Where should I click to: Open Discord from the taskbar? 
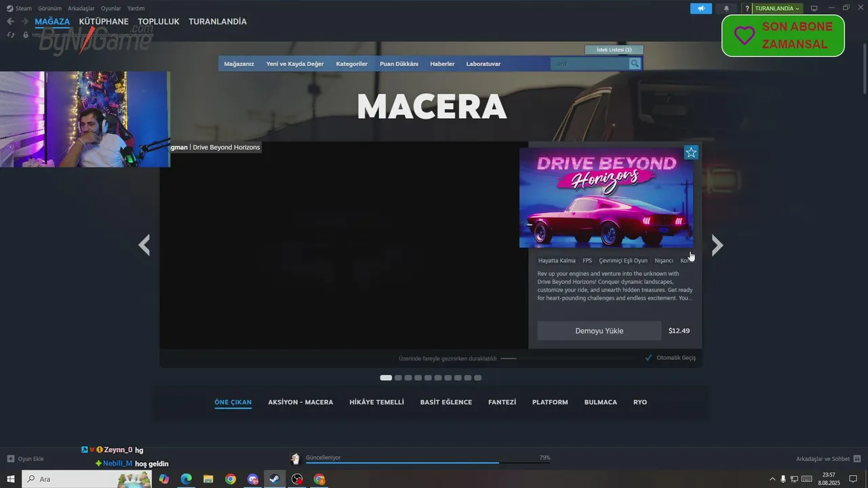[253, 479]
